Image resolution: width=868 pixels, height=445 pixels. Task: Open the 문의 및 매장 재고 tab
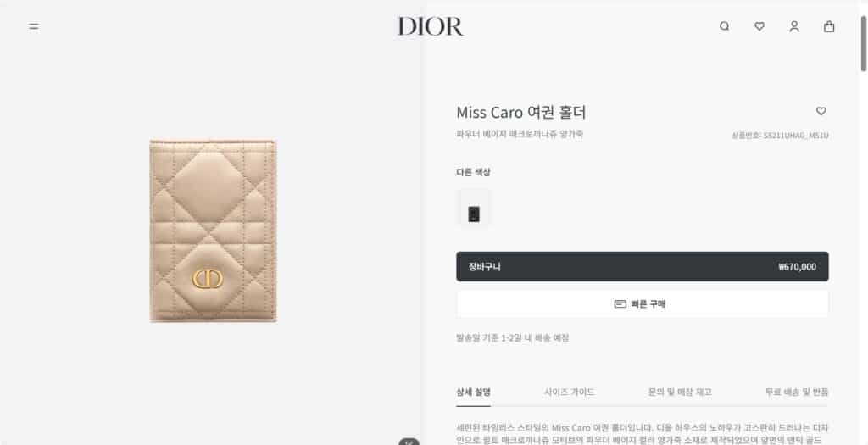coord(680,392)
